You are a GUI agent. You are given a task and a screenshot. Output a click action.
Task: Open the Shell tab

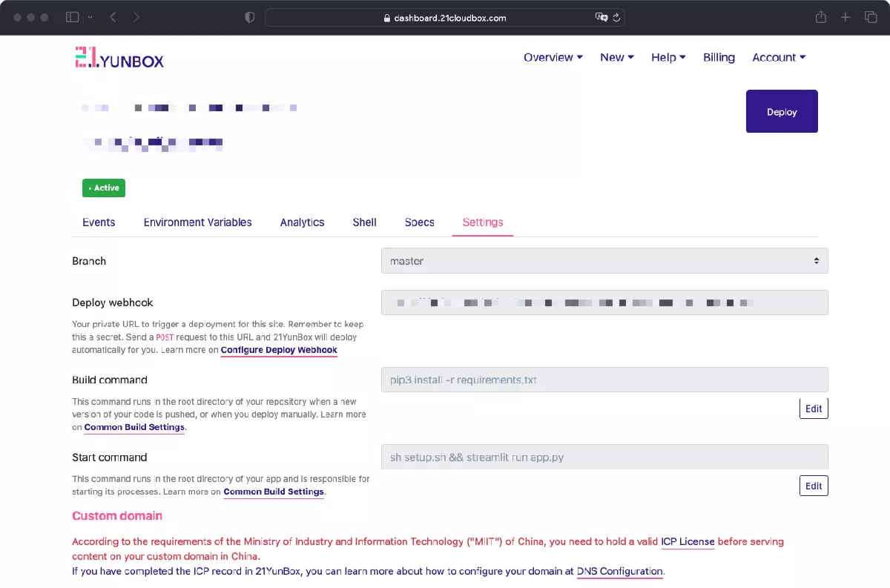(x=364, y=222)
